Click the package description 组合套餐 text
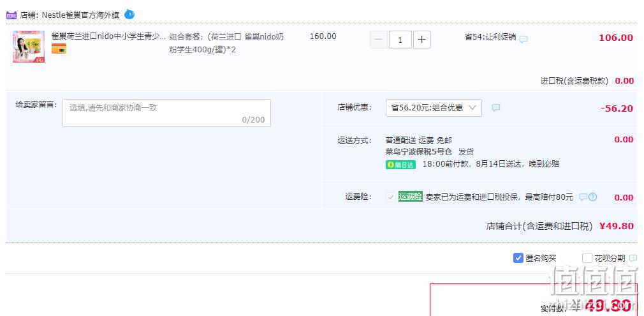The height and width of the screenshot is (316, 644). [226, 43]
